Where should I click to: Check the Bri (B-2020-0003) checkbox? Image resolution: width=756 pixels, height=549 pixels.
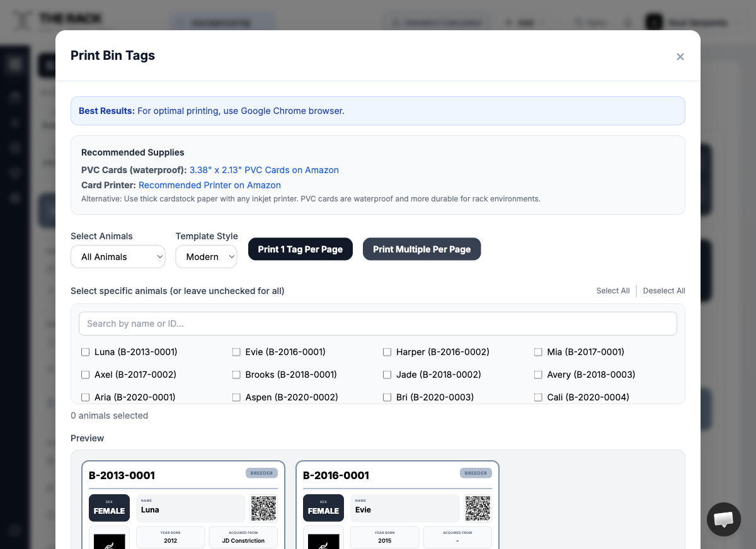click(x=387, y=397)
